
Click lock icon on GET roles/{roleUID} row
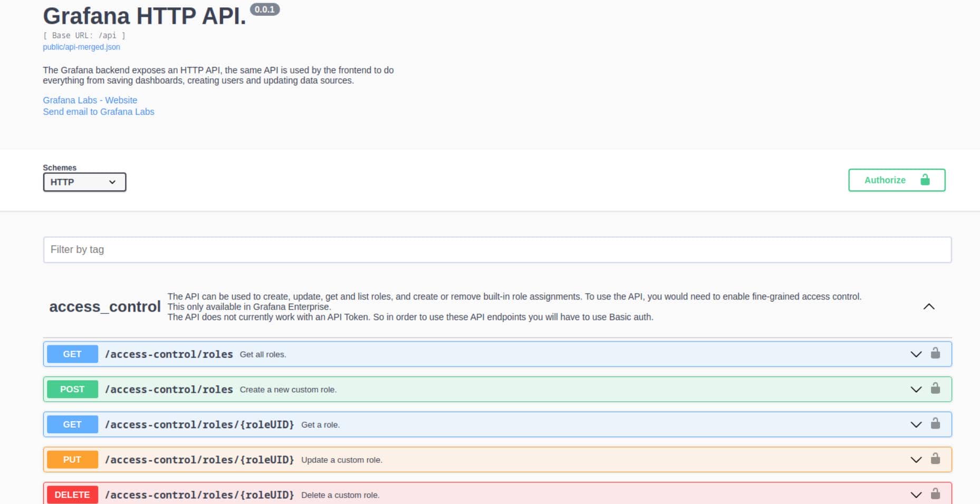935,424
